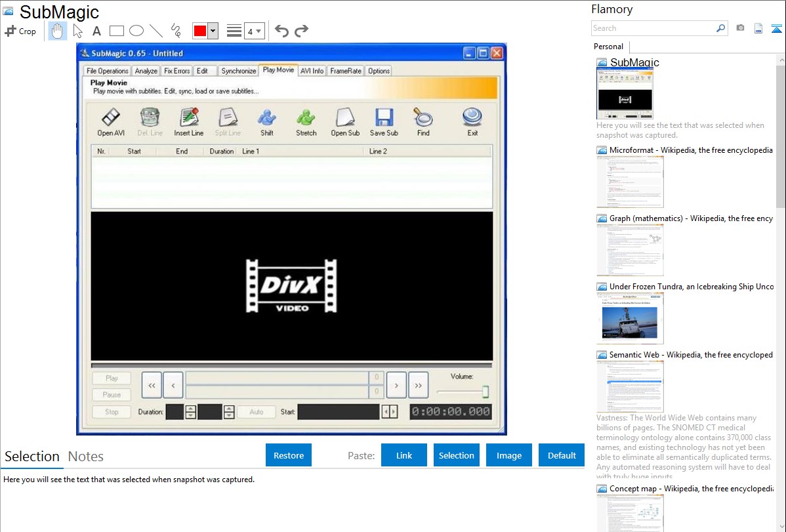
Task: Open the Fix Errors tab
Action: pyautogui.click(x=177, y=72)
